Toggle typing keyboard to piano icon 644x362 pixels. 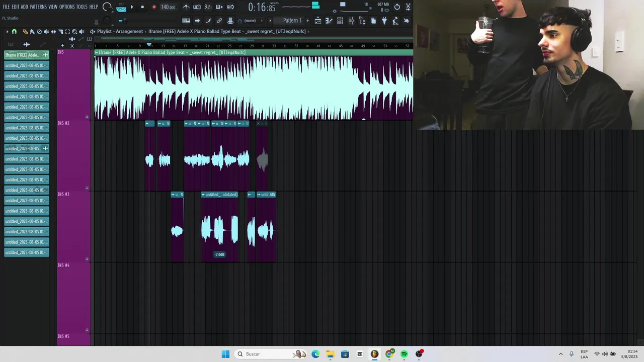pyautogui.click(x=186, y=21)
